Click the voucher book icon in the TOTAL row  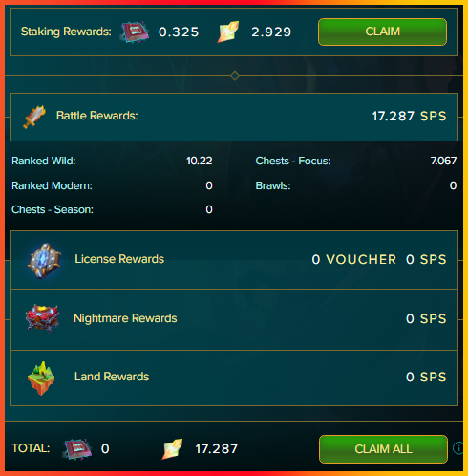click(77, 449)
